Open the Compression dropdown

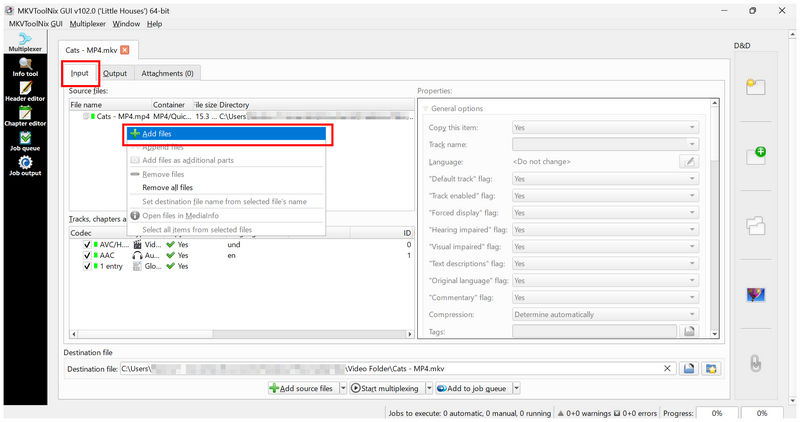click(x=605, y=314)
